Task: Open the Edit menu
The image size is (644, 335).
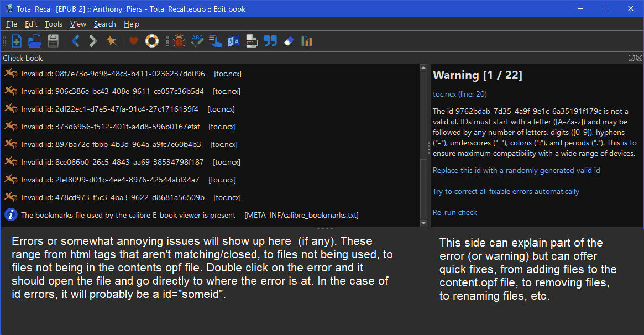Action: tap(31, 24)
